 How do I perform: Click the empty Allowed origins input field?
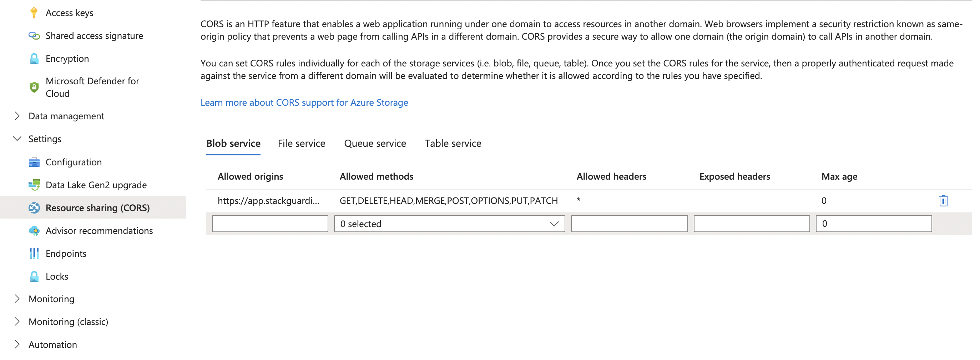[270, 224]
